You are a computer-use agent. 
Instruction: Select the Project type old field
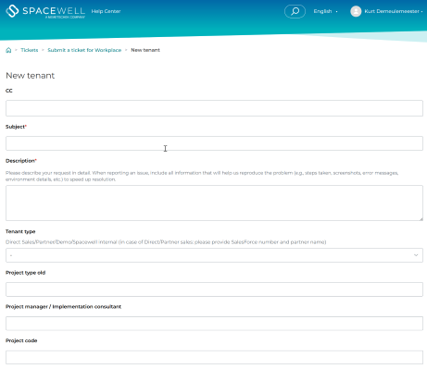pyautogui.click(x=214, y=289)
